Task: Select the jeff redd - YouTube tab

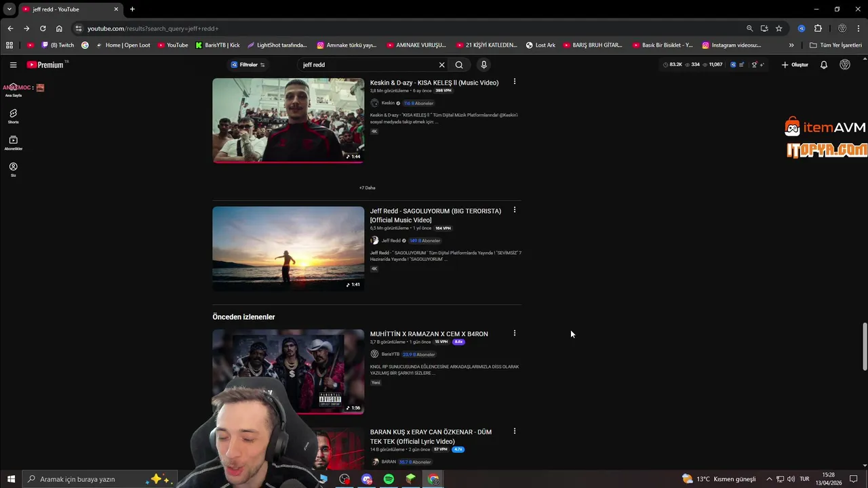Action: tap(70, 9)
